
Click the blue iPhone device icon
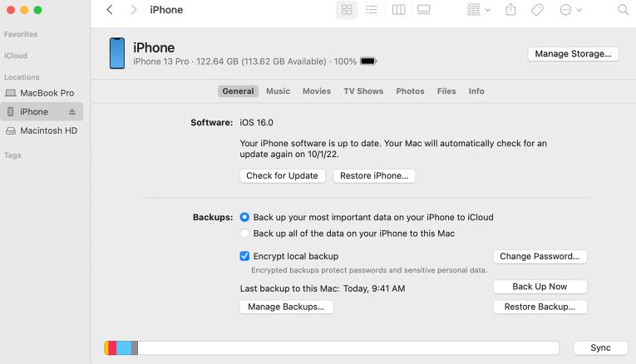117,53
